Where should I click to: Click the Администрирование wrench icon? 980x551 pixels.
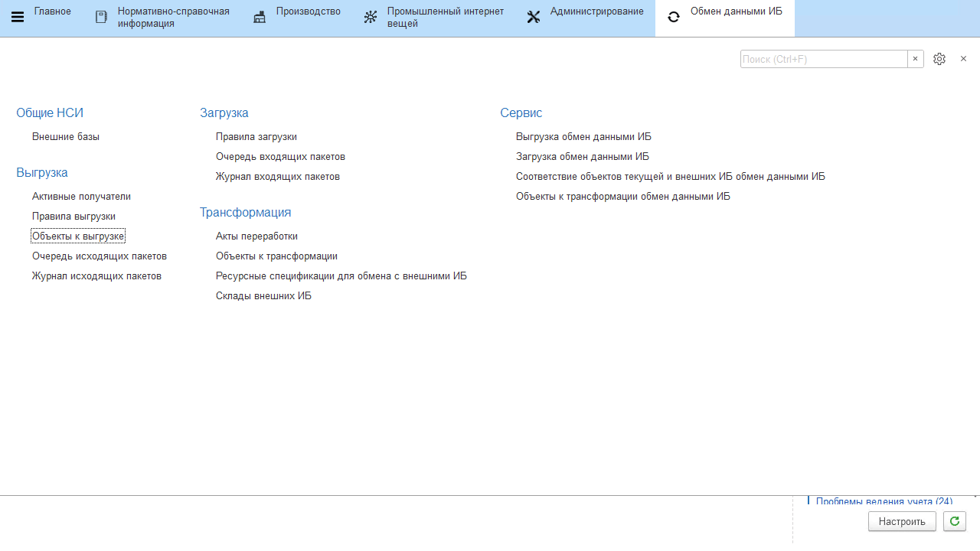pyautogui.click(x=534, y=17)
